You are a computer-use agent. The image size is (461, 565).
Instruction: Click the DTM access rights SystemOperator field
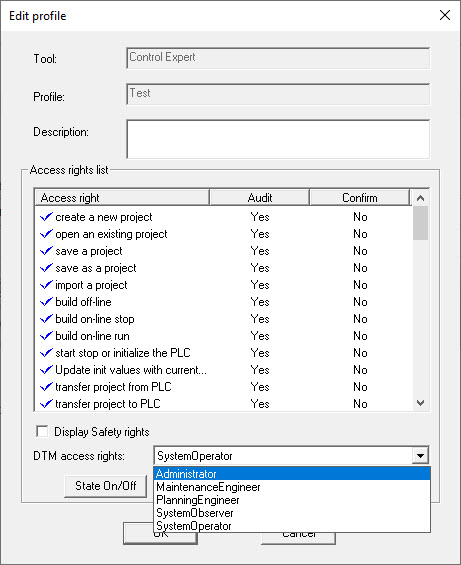[x=283, y=456]
